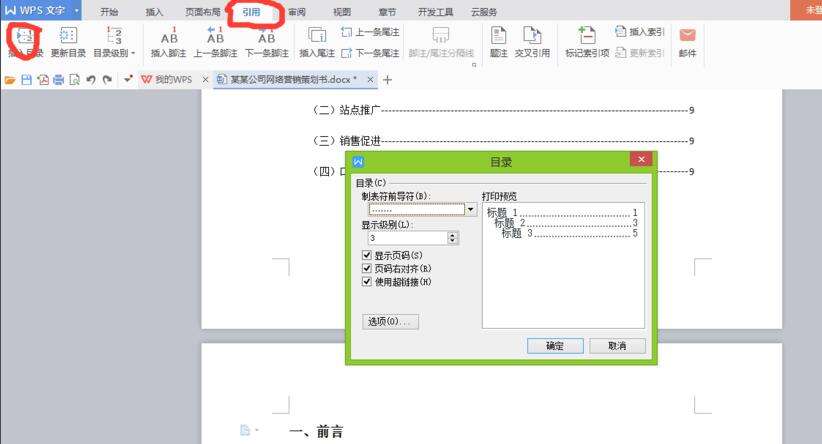Screen dimensions: 822x444
Task: Click the section marker icon beside 一、前言
Action: pos(245,430)
